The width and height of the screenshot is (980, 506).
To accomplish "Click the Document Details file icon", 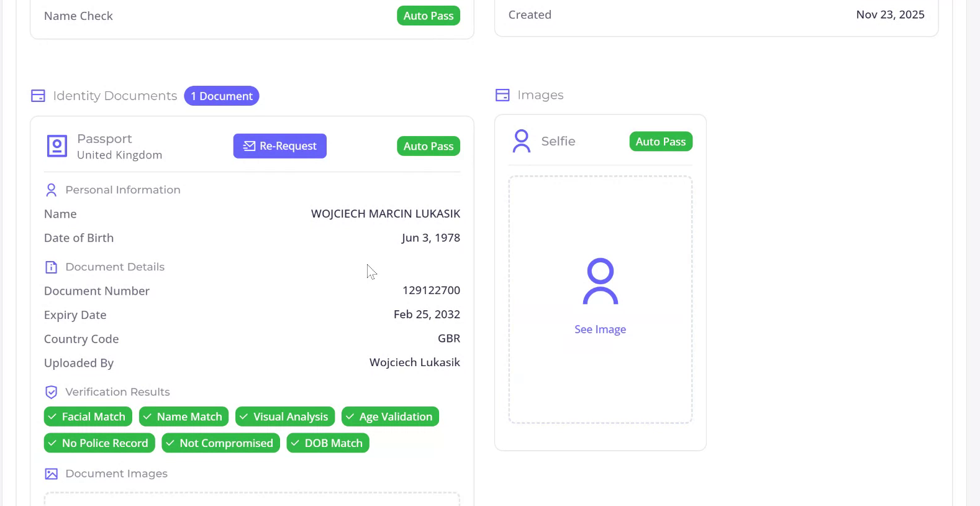I will click(52, 267).
